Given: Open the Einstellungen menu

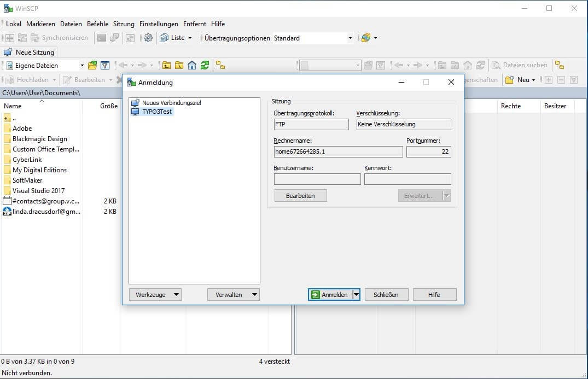Looking at the screenshot, I should pos(159,24).
